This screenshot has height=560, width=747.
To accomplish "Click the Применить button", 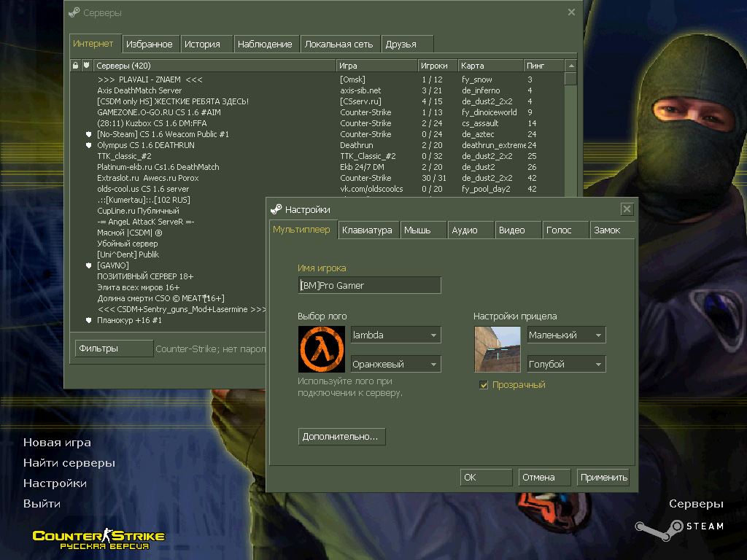I will [x=603, y=477].
